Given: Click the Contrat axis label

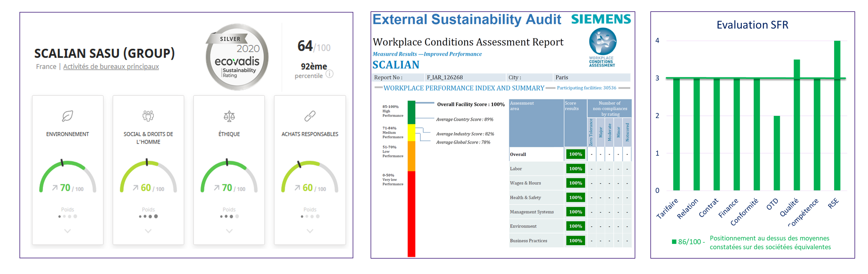Looking at the screenshot, I should (708, 208).
